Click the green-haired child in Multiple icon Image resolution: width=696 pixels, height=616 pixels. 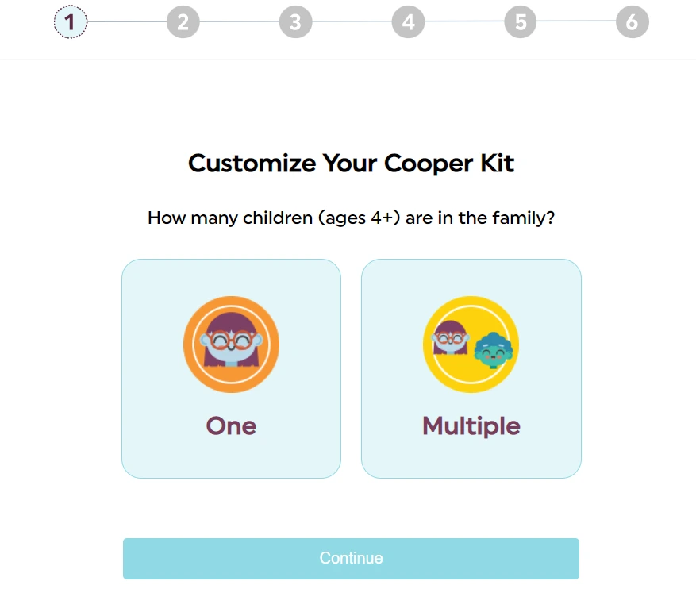(494, 349)
